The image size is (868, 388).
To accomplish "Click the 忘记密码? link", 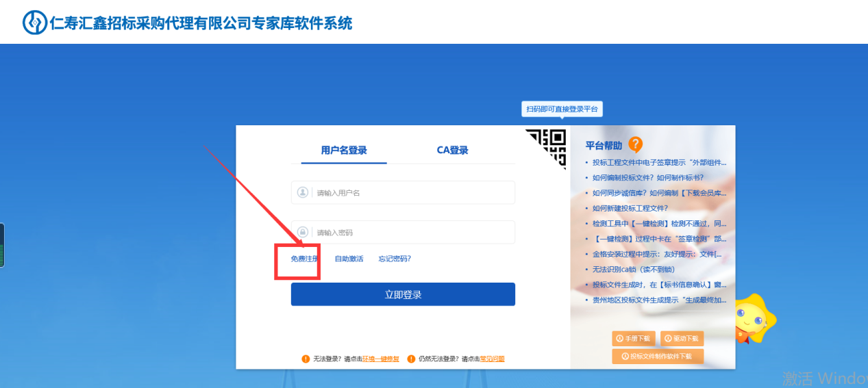I will 395,259.
